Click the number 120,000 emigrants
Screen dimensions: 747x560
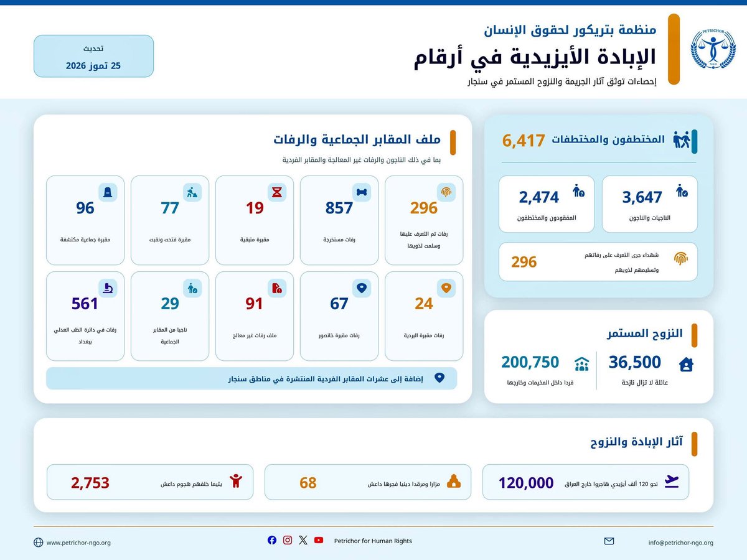click(526, 482)
